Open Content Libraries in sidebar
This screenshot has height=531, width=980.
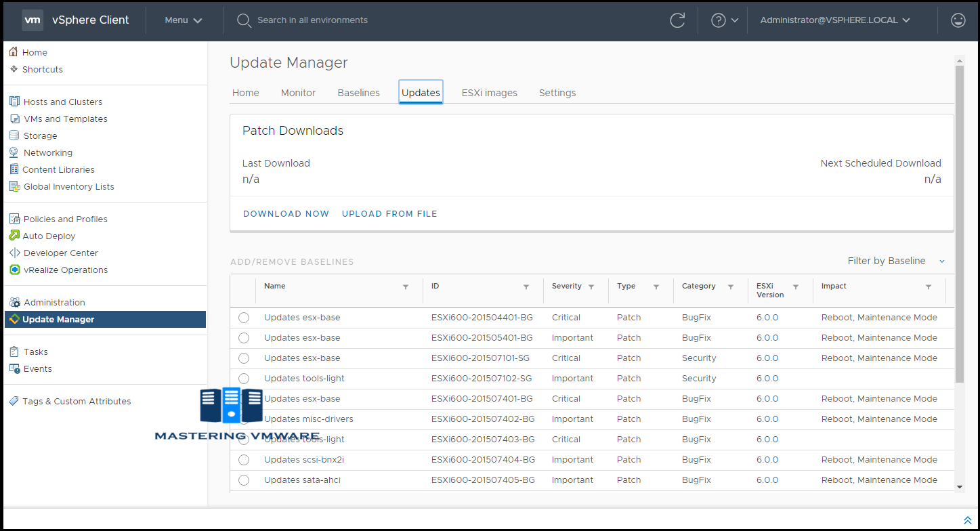click(x=58, y=169)
